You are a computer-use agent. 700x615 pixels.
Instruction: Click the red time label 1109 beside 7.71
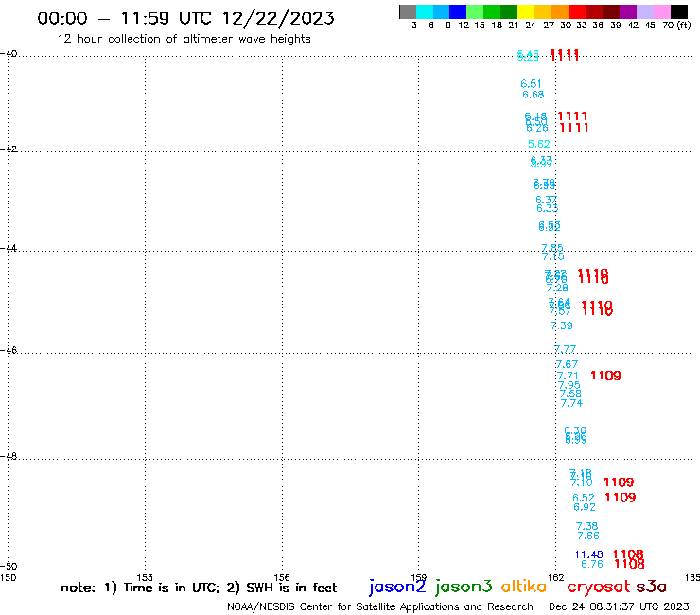tap(605, 376)
